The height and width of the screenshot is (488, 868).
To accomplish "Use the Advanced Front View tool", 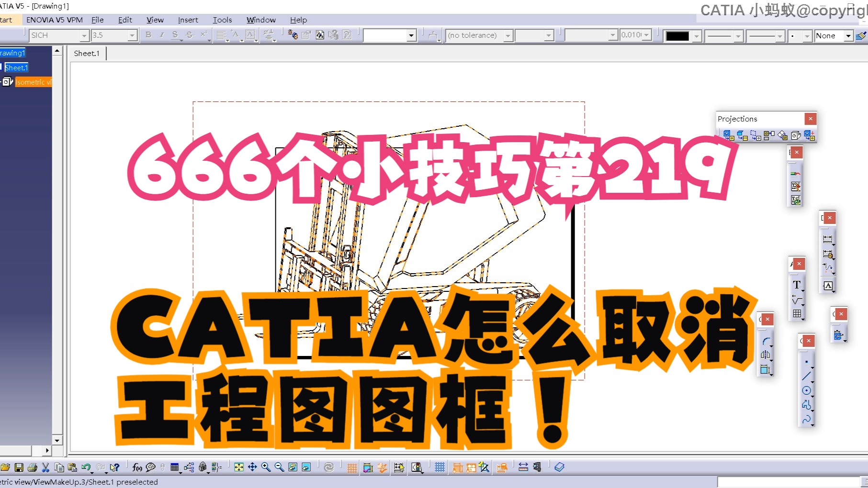I will point(810,136).
